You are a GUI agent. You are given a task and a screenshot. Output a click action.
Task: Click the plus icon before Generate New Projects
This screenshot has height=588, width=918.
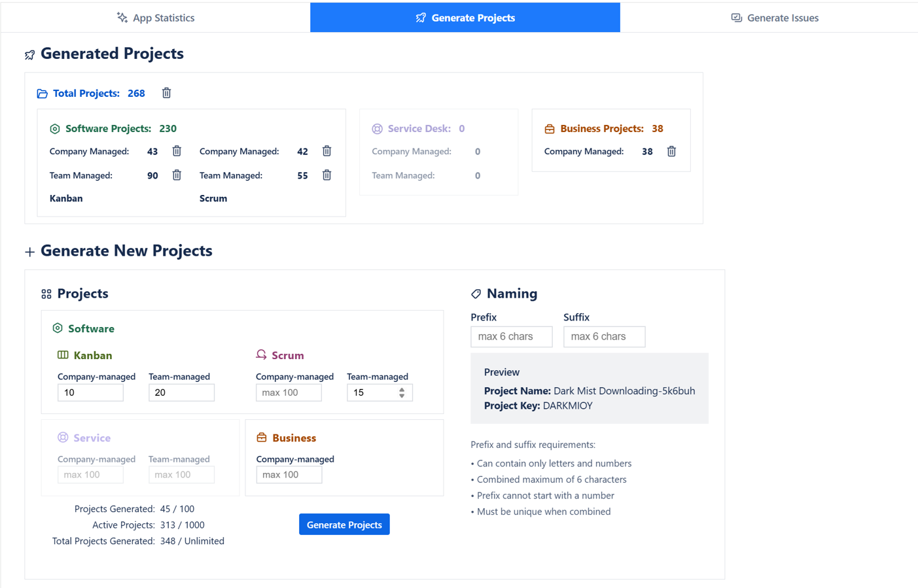29,251
